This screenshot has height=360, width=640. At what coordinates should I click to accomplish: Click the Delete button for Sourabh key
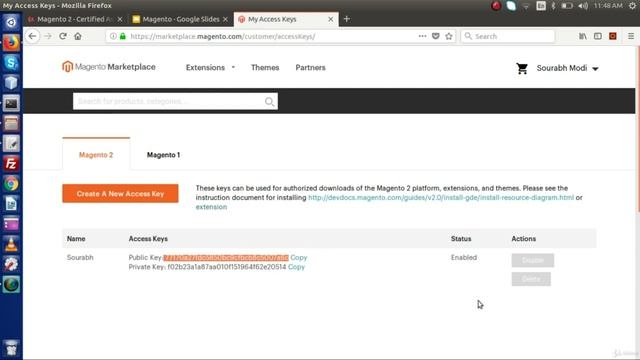[x=531, y=279]
